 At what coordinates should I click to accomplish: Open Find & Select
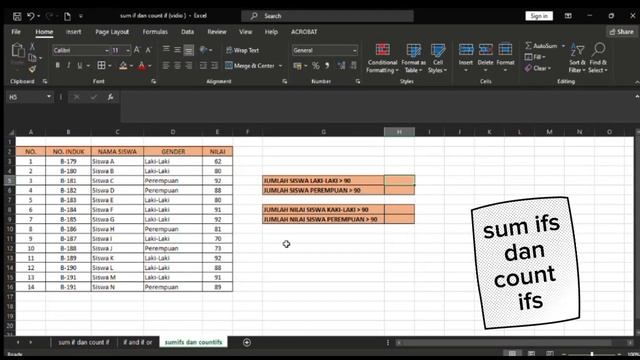pos(598,58)
